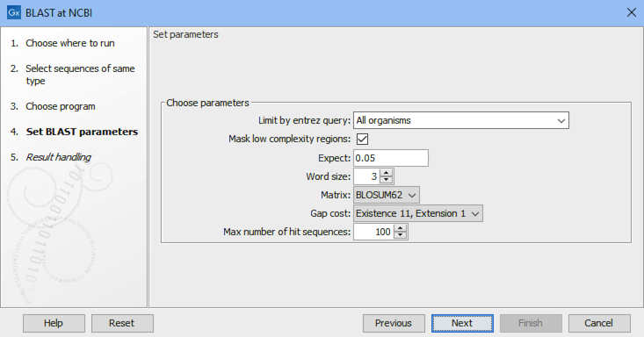Increase Max number of hit sequences
The width and height of the screenshot is (644, 337).
[x=400, y=228]
